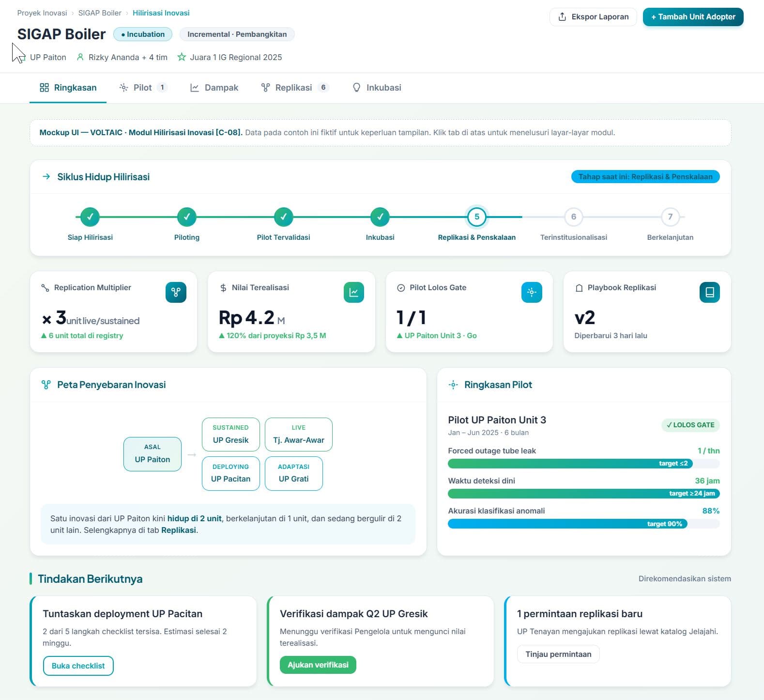Click the star icon beside Juara 1
This screenshot has width=764, height=700.
(182, 57)
